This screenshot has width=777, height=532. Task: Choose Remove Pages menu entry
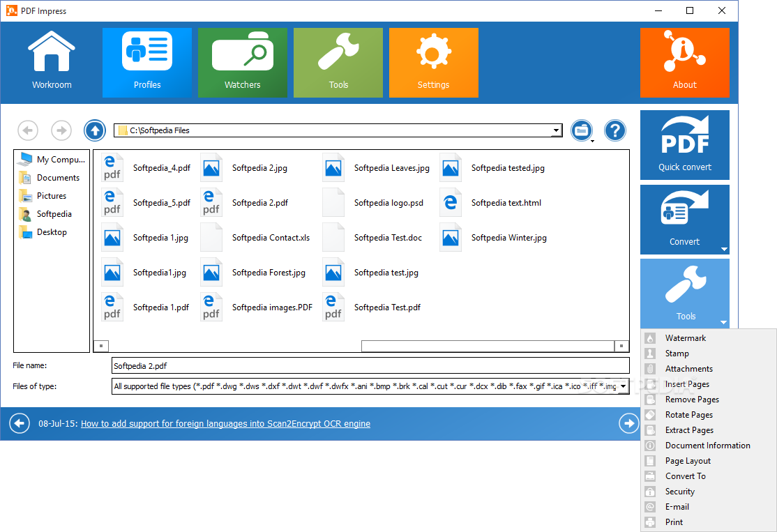click(709, 400)
